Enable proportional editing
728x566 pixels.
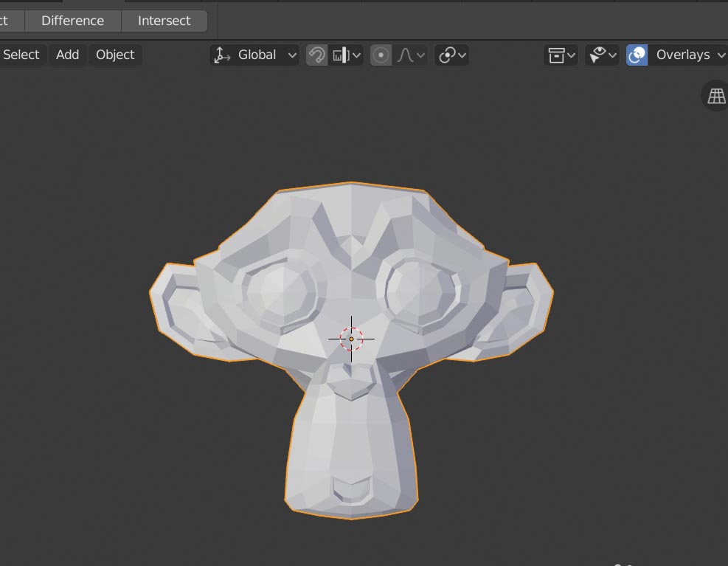pyautogui.click(x=381, y=54)
